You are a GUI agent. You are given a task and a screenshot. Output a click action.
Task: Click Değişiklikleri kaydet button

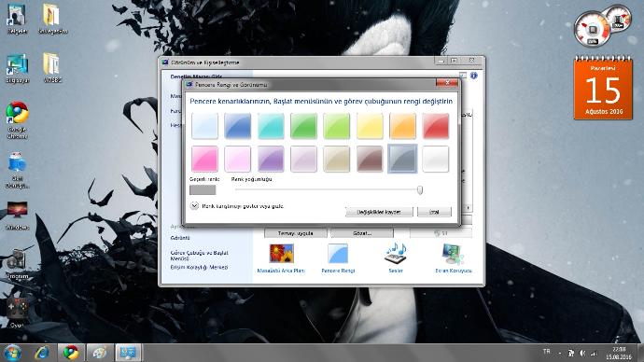(379, 212)
